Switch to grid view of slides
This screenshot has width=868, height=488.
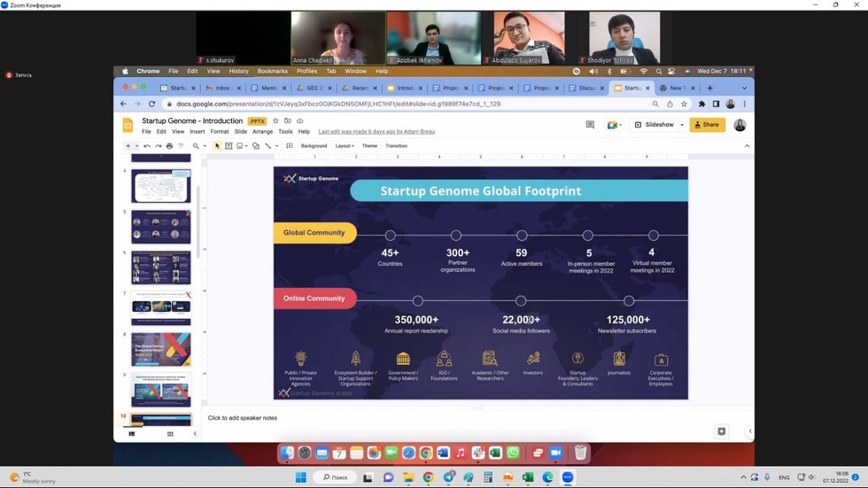click(x=170, y=434)
